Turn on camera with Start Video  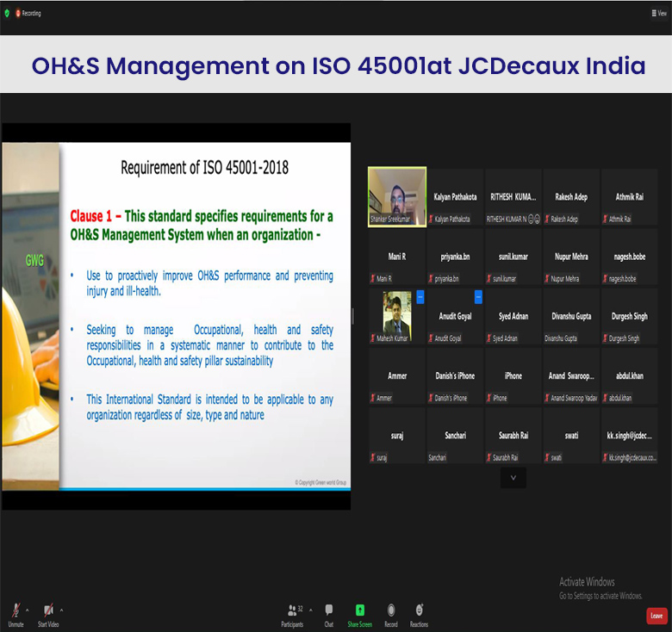point(48,613)
